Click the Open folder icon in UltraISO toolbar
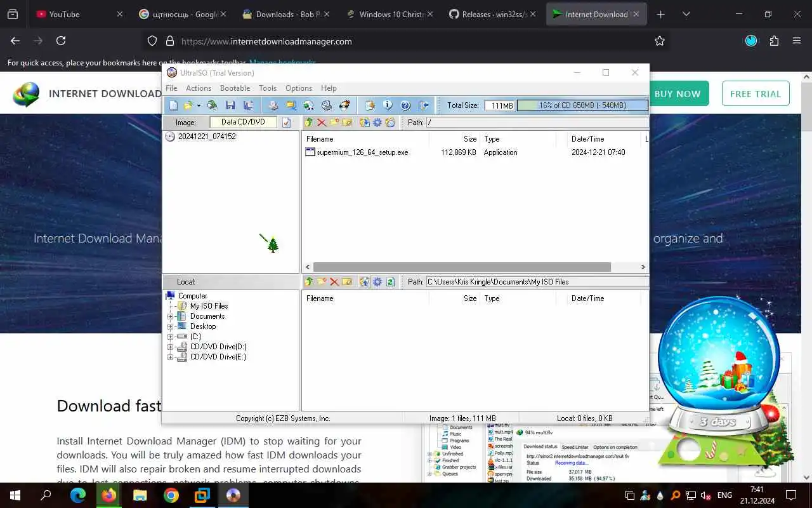Viewport: 812px width, 508px height. [188, 105]
